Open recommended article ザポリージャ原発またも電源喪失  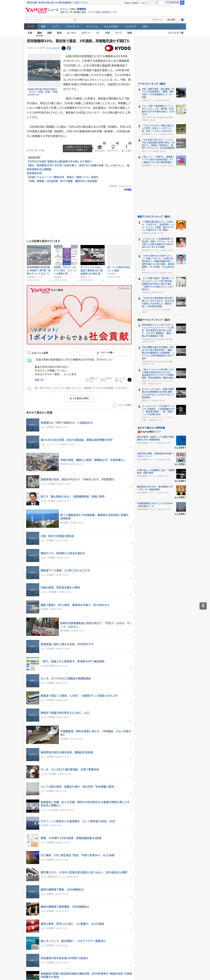(78, 821)
